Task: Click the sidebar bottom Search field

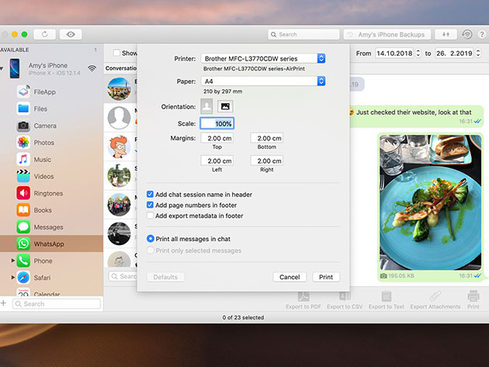Action: coord(57,304)
